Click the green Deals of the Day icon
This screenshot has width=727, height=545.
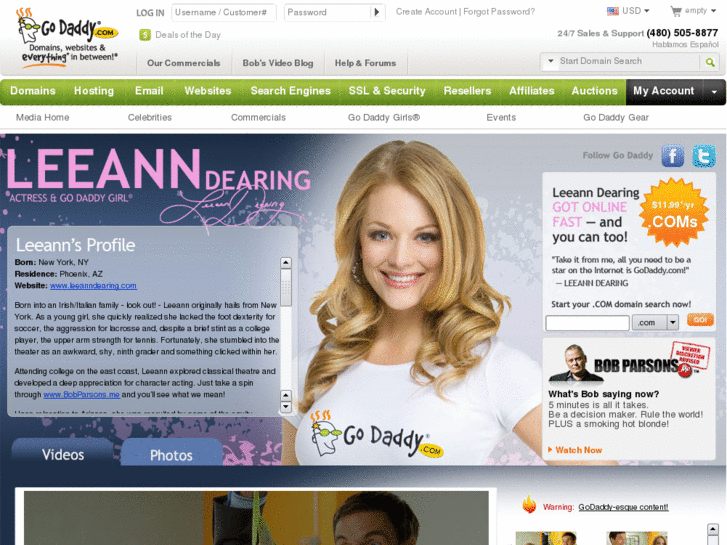pyautogui.click(x=145, y=35)
